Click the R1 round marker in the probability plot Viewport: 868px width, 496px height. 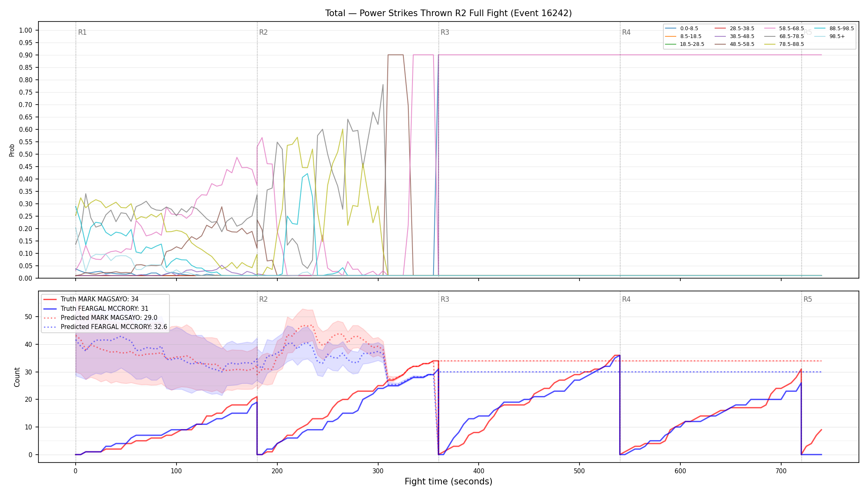point(82,32)
